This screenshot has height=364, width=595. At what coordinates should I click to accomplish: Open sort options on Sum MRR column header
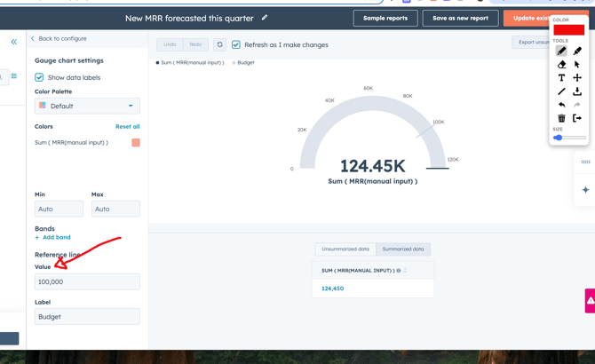point(406,271)
